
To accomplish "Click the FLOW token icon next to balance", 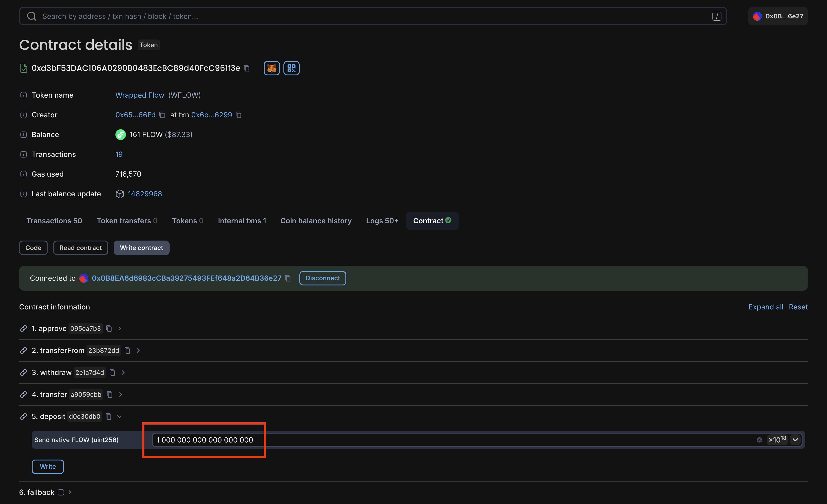I will 120,134.
